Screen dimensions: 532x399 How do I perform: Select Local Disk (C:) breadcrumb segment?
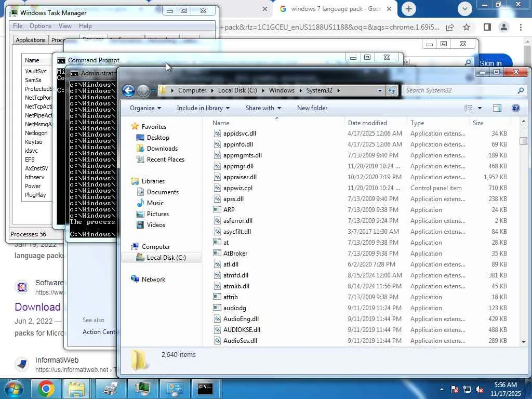click(237, 90)
